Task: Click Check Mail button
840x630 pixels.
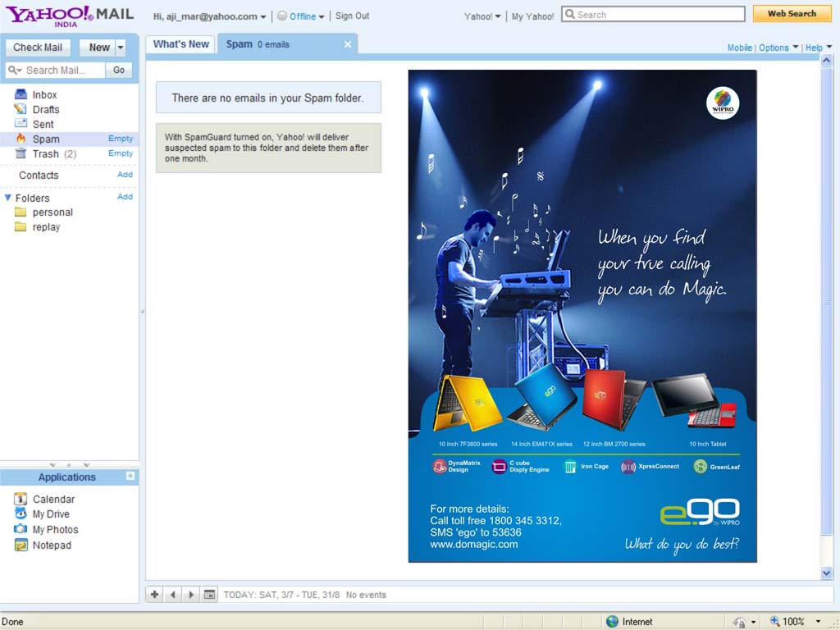Action: tap(38, 47)
